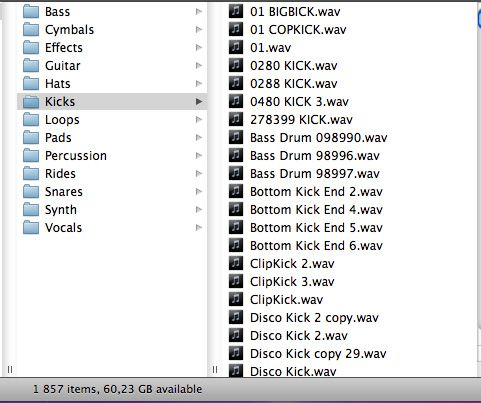Click the second column resize handle
Screen dimensions: 481x403
(x=215, y=369)
